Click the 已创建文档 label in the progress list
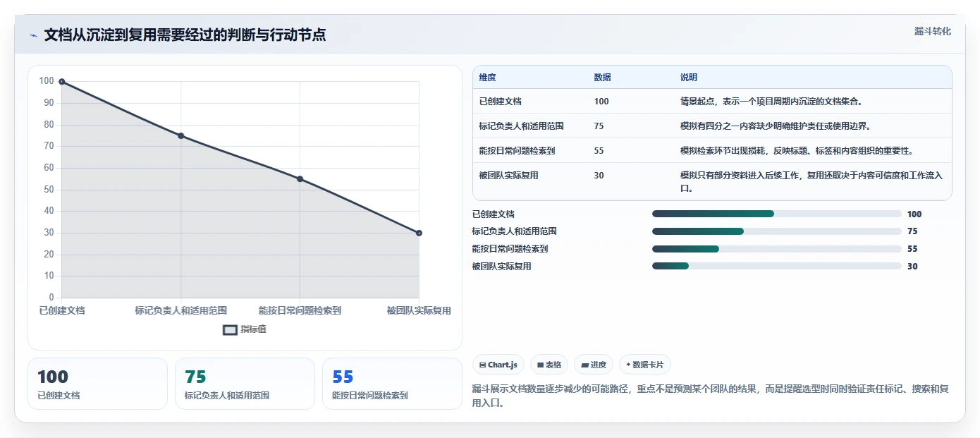 pos(493,214)
